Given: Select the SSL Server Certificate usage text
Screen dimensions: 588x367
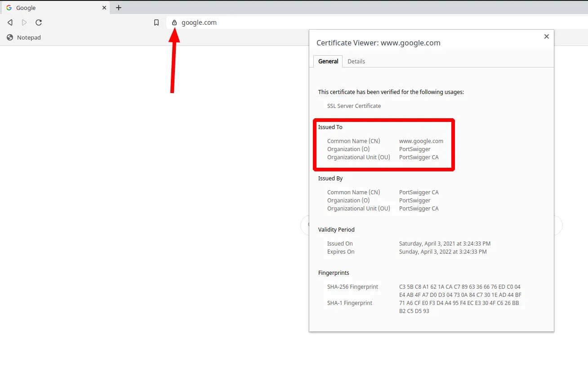Looking at the screenshot, I should [354, 106].
